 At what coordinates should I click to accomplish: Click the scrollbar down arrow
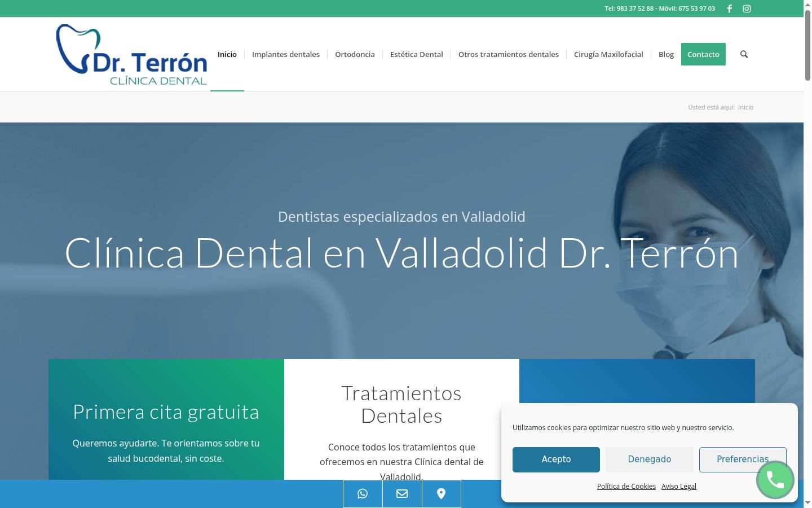[807, 502]
